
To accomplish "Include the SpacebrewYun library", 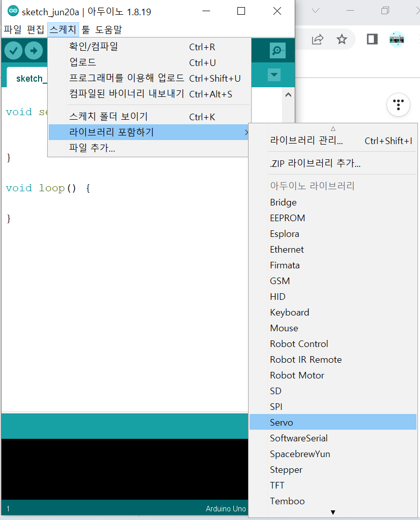I will 333,454.
